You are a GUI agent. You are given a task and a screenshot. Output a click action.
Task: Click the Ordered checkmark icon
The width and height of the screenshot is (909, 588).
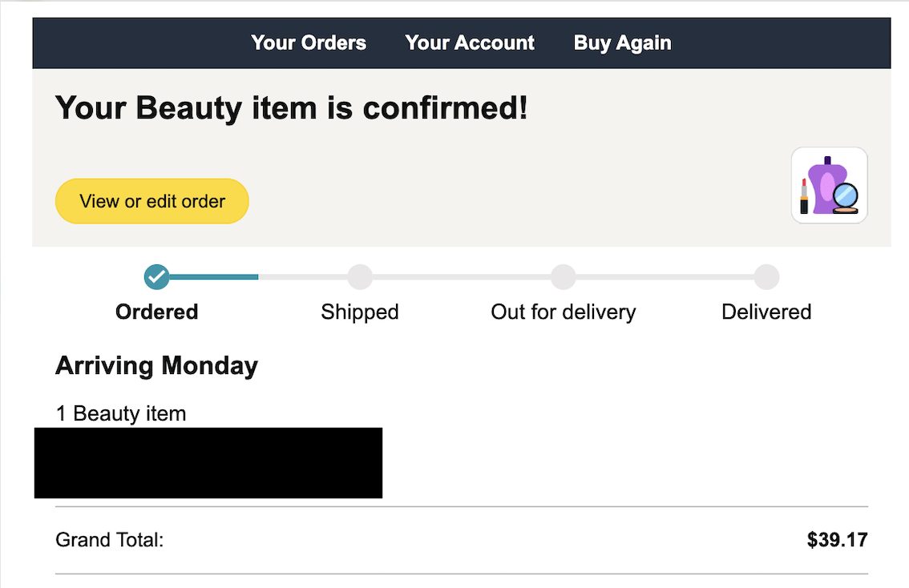156,277
